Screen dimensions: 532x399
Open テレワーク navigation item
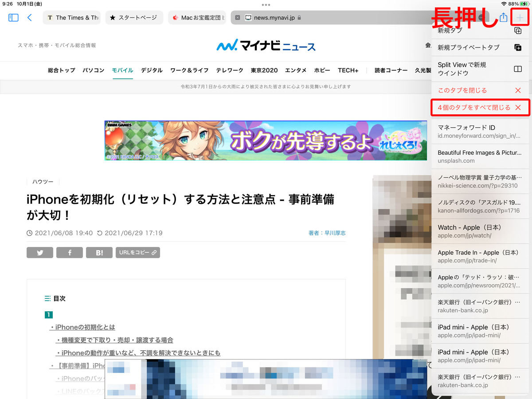point(230,70)
